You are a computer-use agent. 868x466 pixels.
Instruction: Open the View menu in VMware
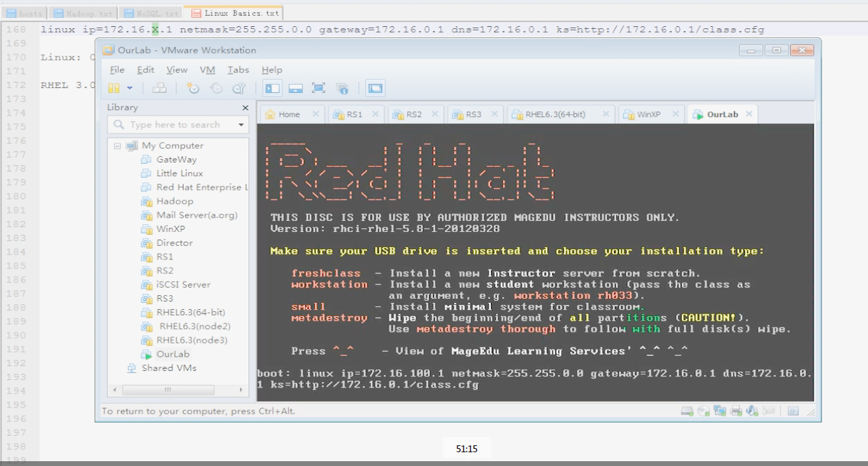point(177,70)
